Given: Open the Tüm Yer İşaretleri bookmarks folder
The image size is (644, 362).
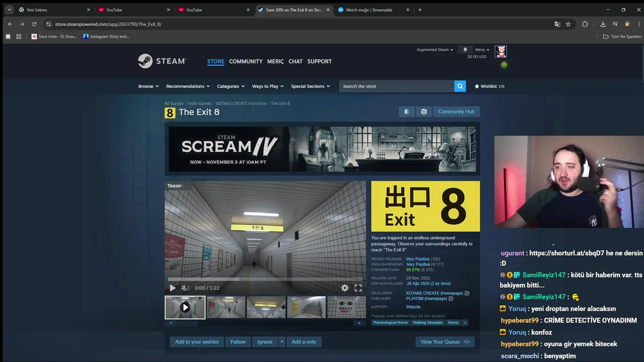Looking at the screenshot, I should (622, 36).
